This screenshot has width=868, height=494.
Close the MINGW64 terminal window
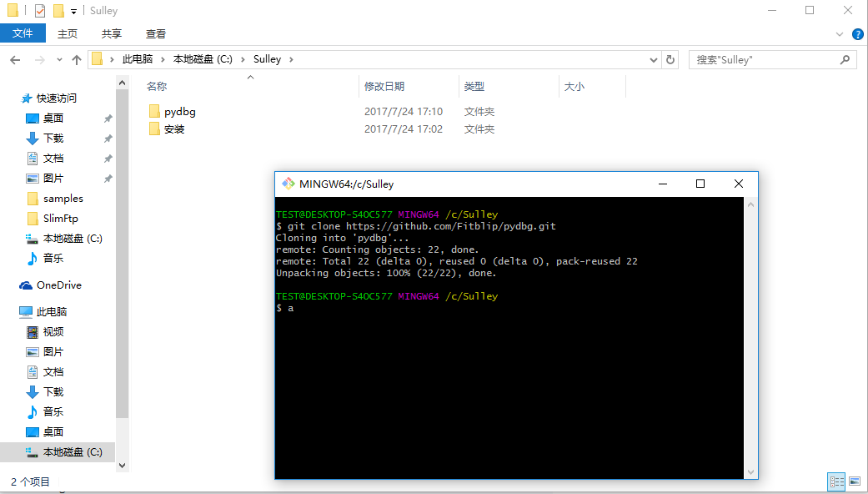739,184
